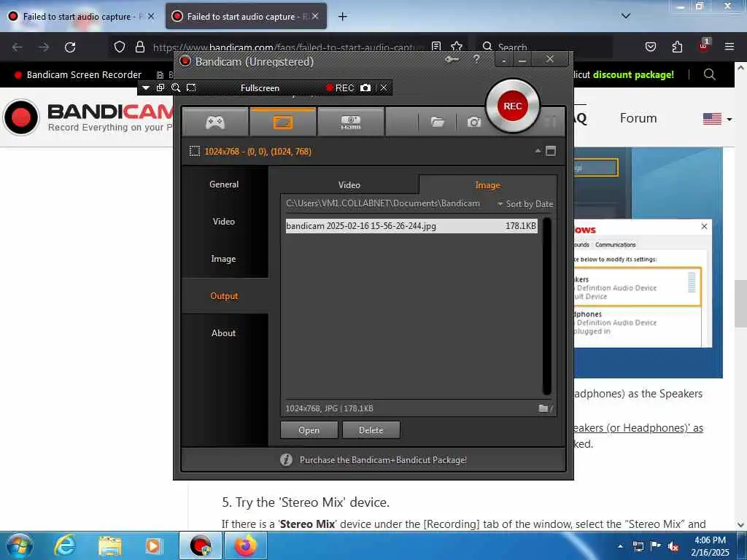747x560 pixels.
Task: Bookmark this page with the star icon
Action: (457, 47)
